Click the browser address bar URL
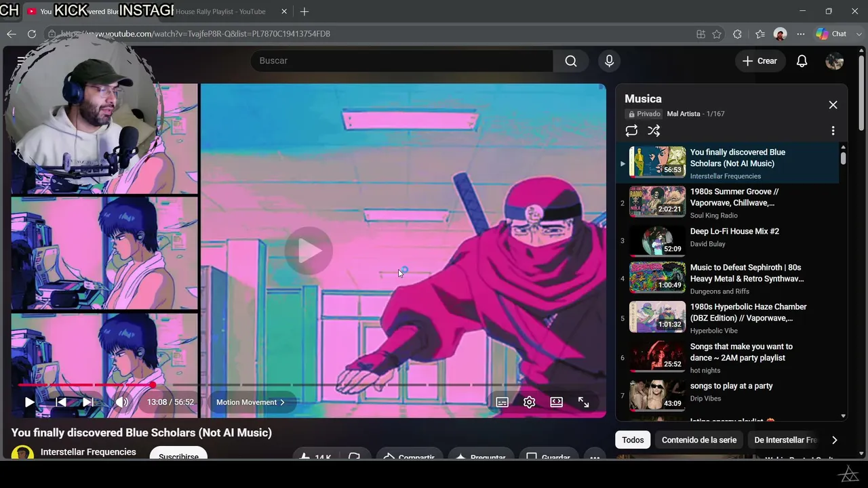This screenshot has width=868, height=488. [x=195, y=34]
